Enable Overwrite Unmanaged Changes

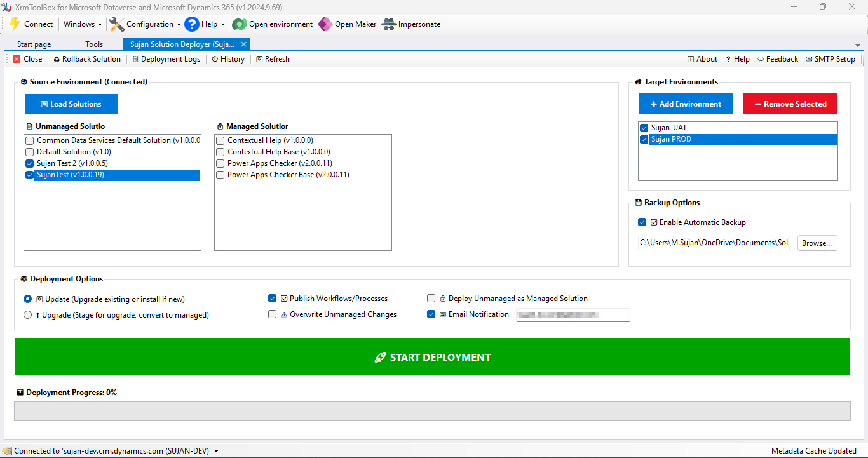273,314
